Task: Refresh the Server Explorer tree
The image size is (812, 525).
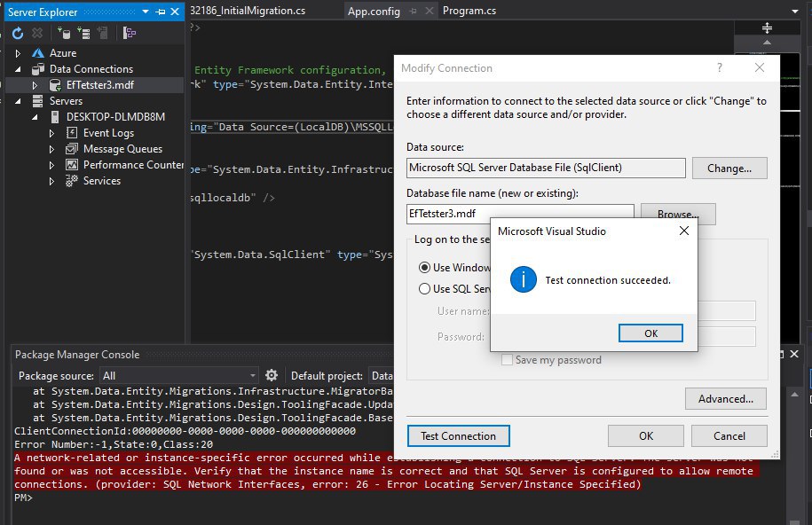Action: click(18, 34)
